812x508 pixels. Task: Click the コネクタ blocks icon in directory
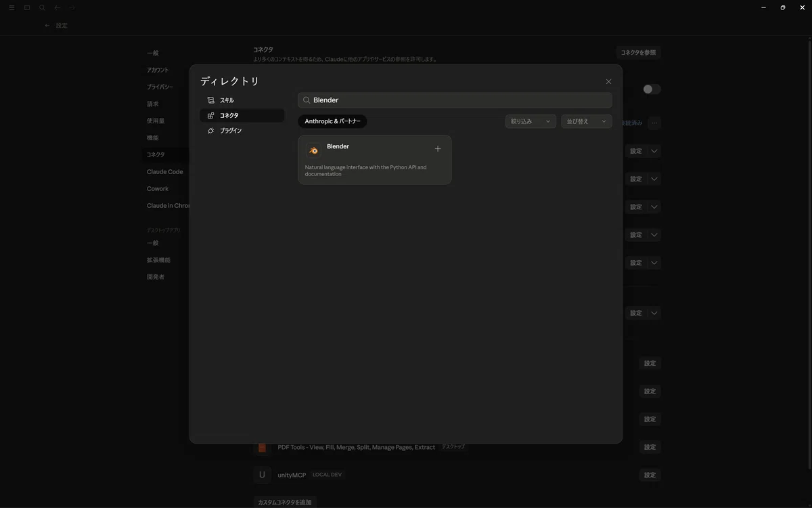point(210,115)
